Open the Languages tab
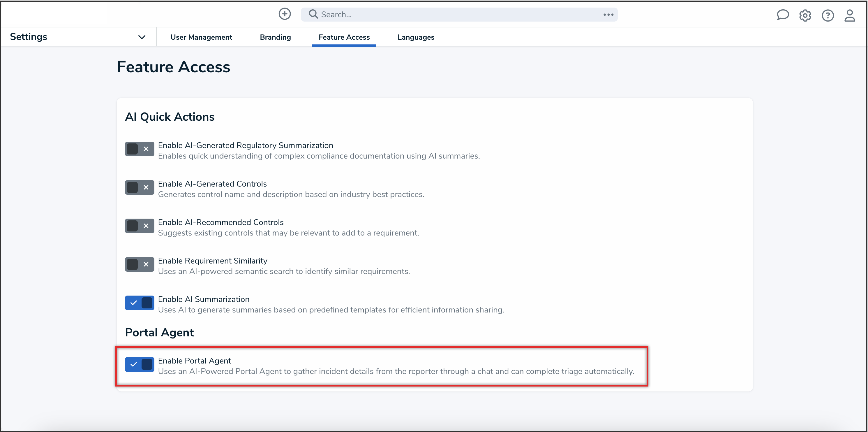 [x=415, y=37]
